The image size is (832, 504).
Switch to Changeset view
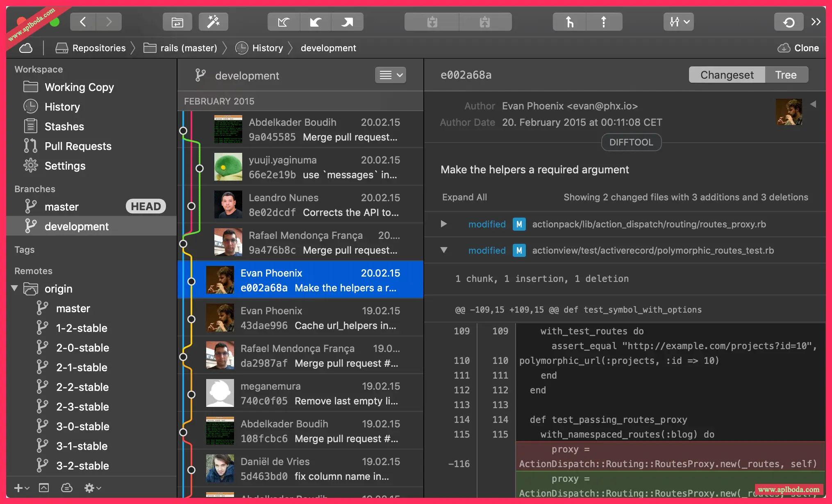pyautogui.click(x=727, y=75)
